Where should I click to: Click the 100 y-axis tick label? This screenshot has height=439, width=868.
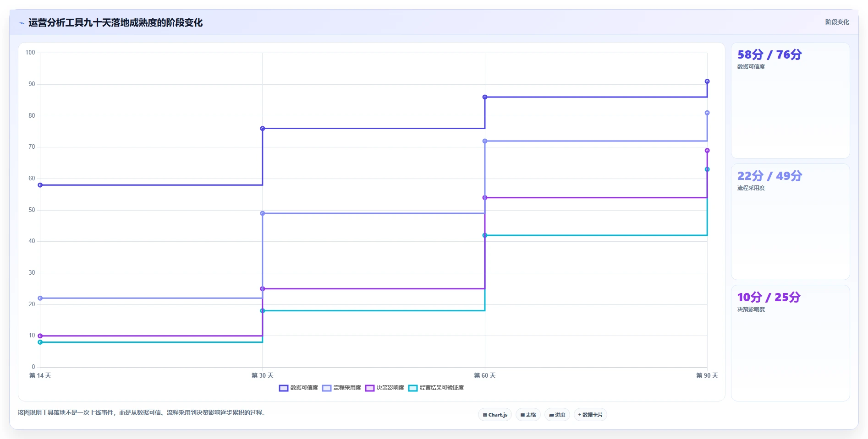pos(30,53)
